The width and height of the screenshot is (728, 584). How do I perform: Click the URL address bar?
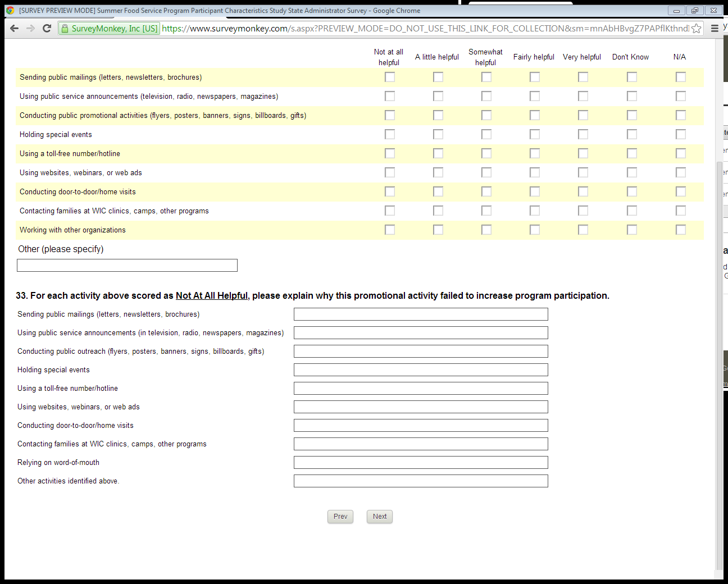click(x=421, y=29)
